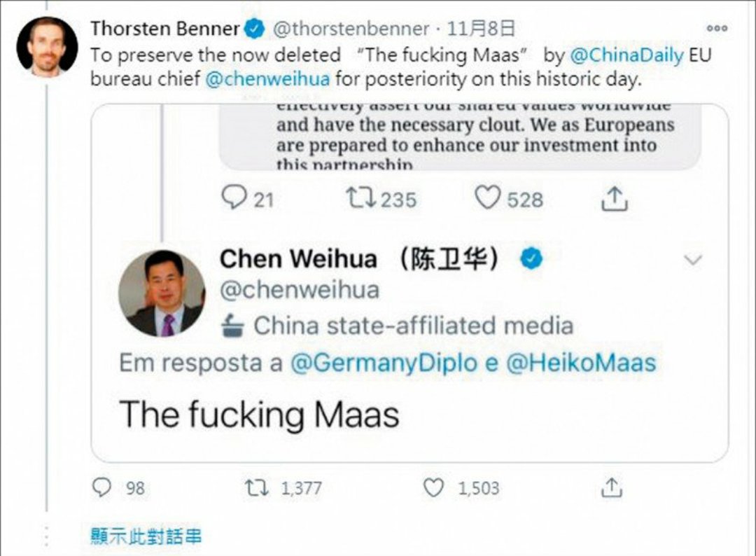
Task: Click the reply bubble showing 21
Action: 234,197
